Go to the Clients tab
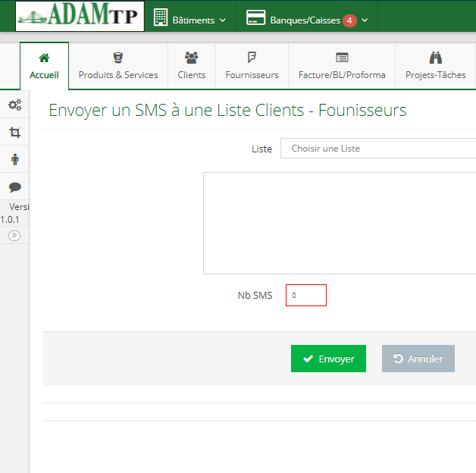This screenshot has height=473, width=476. [x=191, y=67]
